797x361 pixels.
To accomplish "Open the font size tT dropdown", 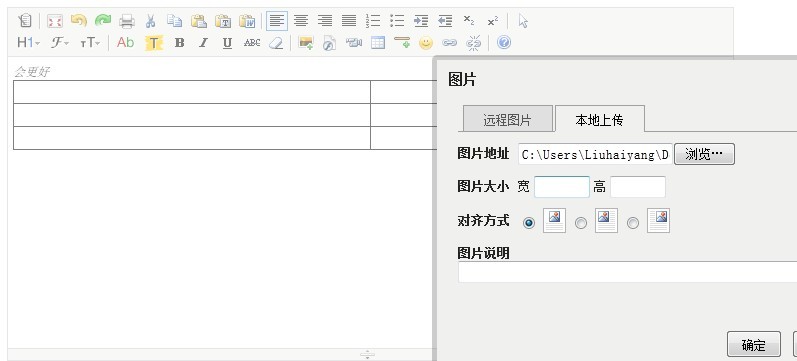I will coord(90,43).
